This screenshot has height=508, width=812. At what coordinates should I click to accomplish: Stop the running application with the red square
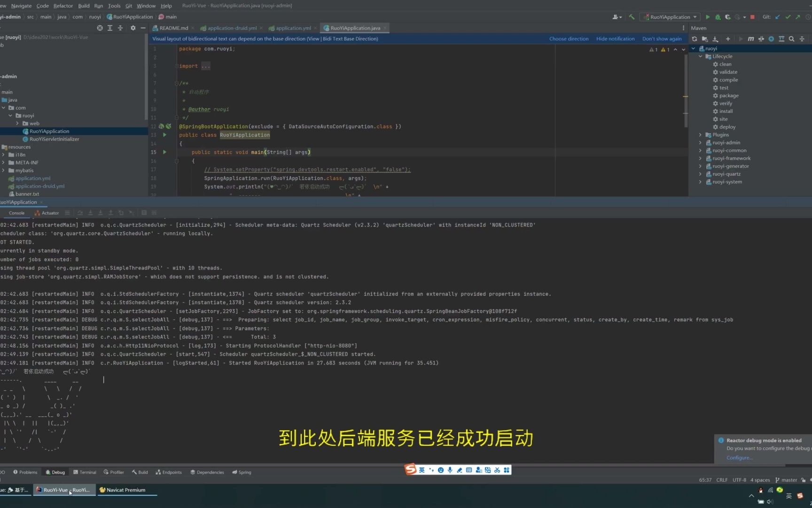pos(752,17)
